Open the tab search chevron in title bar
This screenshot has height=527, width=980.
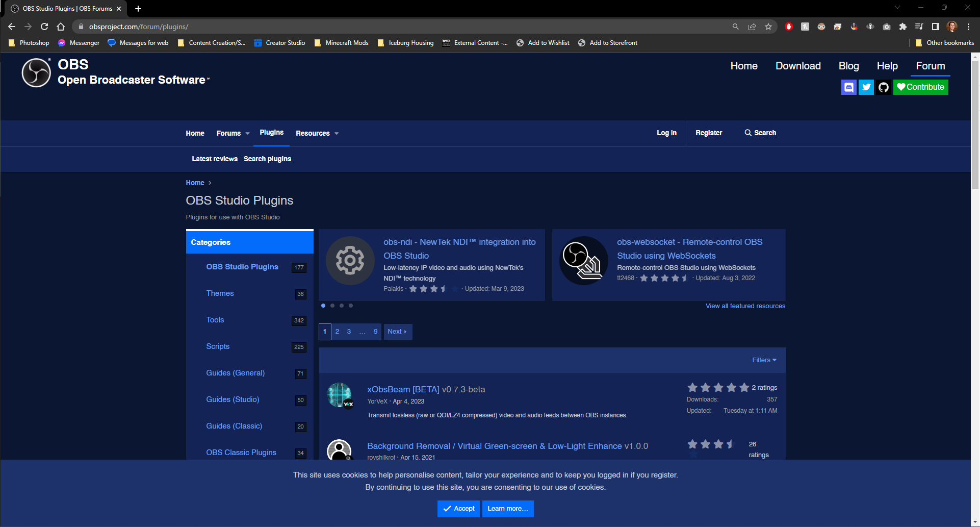pyautogui.click(x=897, y=7)
